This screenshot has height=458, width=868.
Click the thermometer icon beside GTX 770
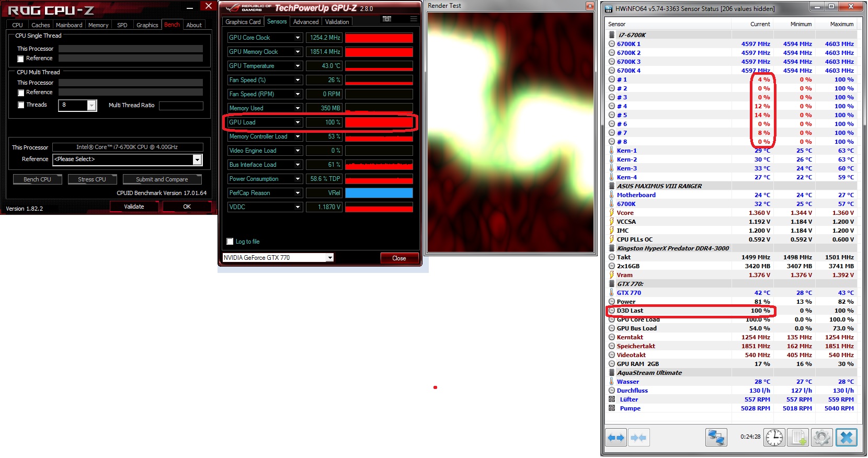click(x=612, y=293)
